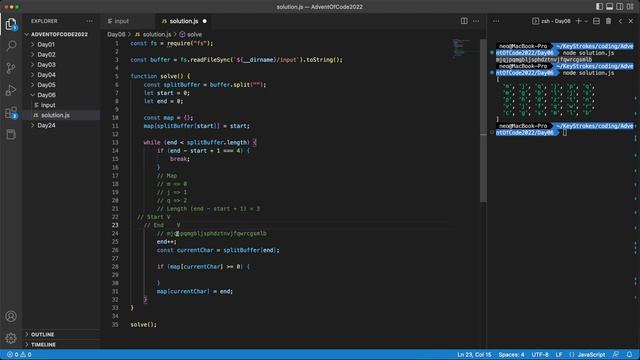Expand the Day02 folder
The width and height of the screenshot is (640, 360).
coord(61,54)
